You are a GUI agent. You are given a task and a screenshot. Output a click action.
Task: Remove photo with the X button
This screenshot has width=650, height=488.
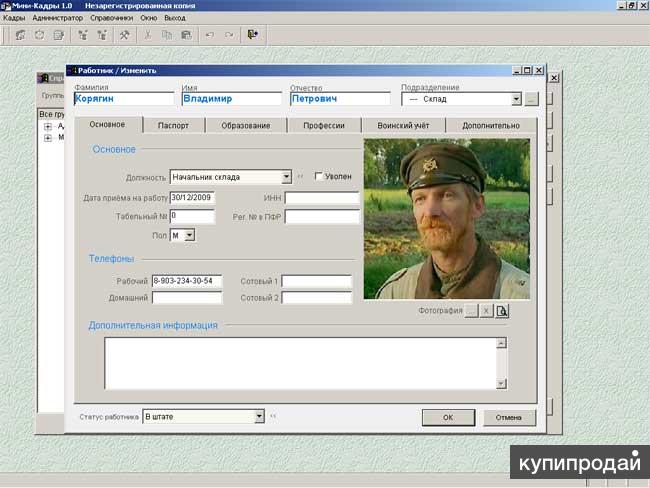tap(487, 311)
